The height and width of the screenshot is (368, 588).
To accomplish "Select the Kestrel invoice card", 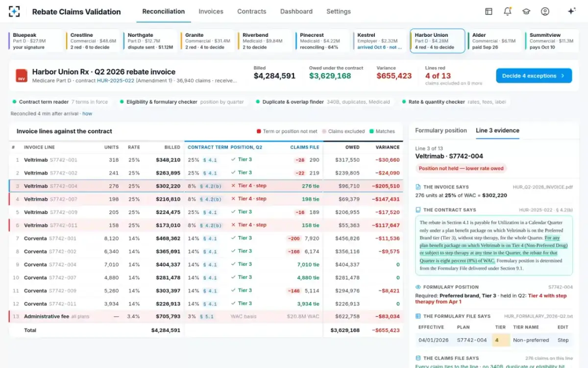I will (x=380, y=41).
